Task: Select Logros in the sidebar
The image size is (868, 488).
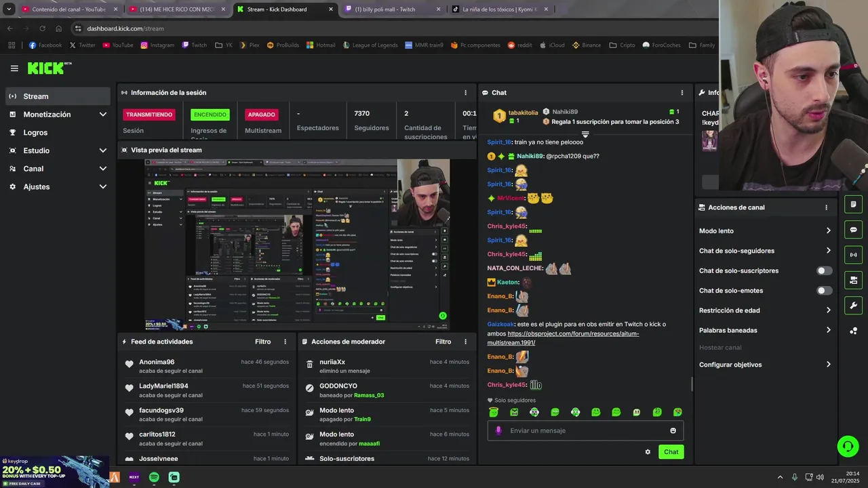Action: coord(58,132)
